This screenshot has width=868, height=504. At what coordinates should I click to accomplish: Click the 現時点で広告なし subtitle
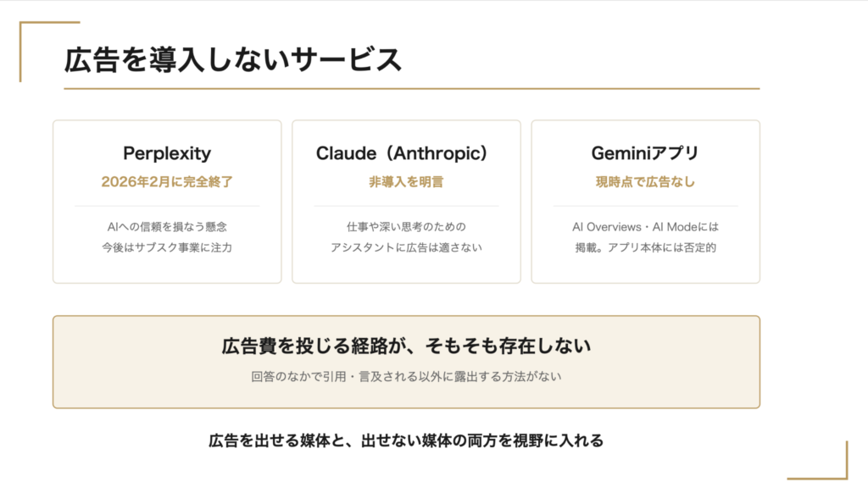645,182
